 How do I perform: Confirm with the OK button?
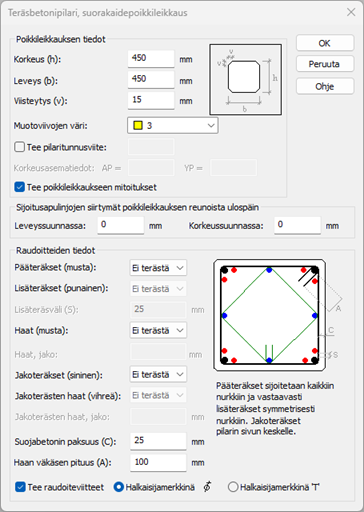click(x=325, y=43)
